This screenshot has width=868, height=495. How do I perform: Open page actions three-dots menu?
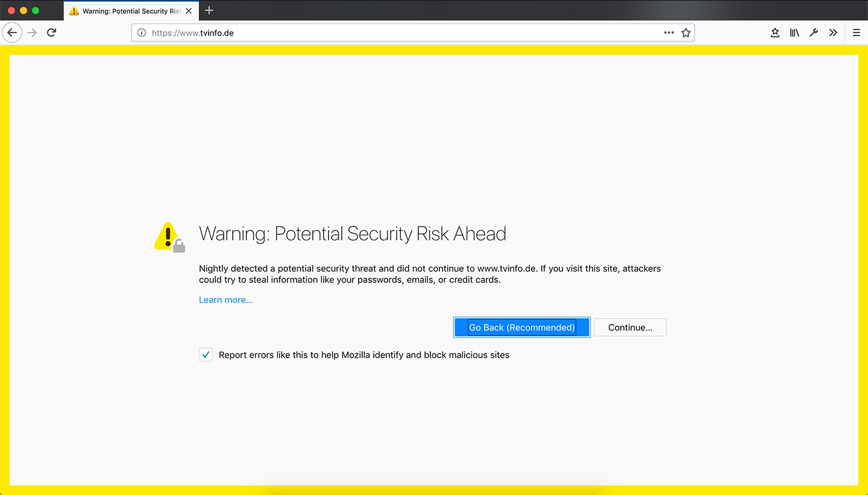click(x=669, y=33)
